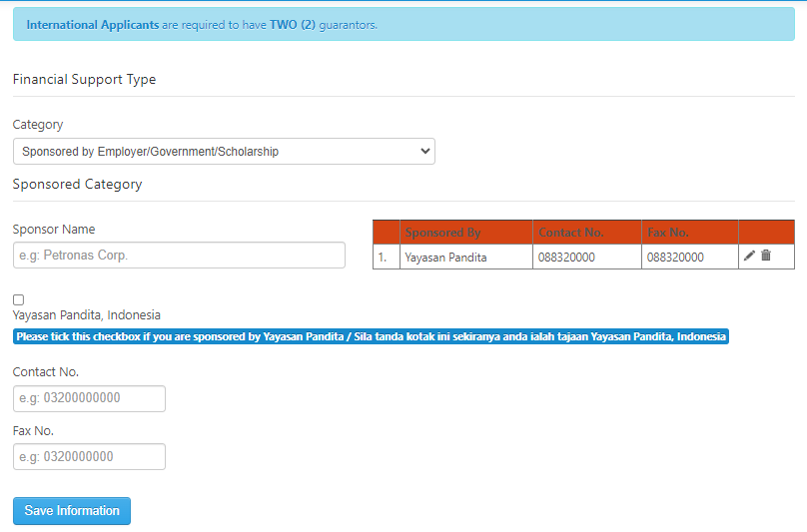Click the trash delete icon in sponsor row
Screen dimensions: 807x532
[766, 257]
